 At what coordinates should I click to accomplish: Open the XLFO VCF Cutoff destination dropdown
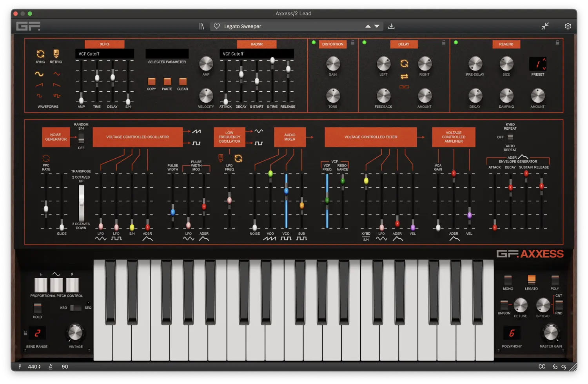(x=104, y=54)
